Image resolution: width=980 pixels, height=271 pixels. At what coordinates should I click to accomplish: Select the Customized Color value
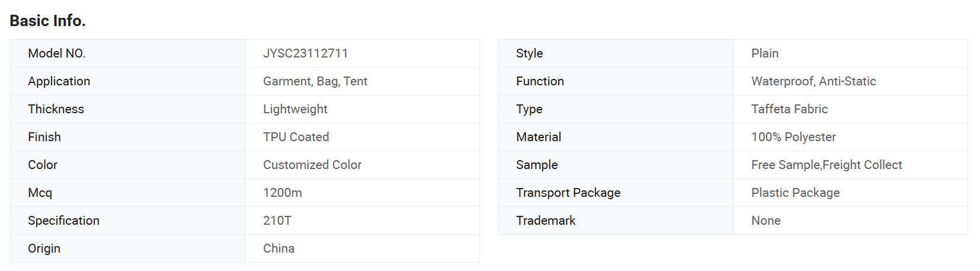(312, 165)
